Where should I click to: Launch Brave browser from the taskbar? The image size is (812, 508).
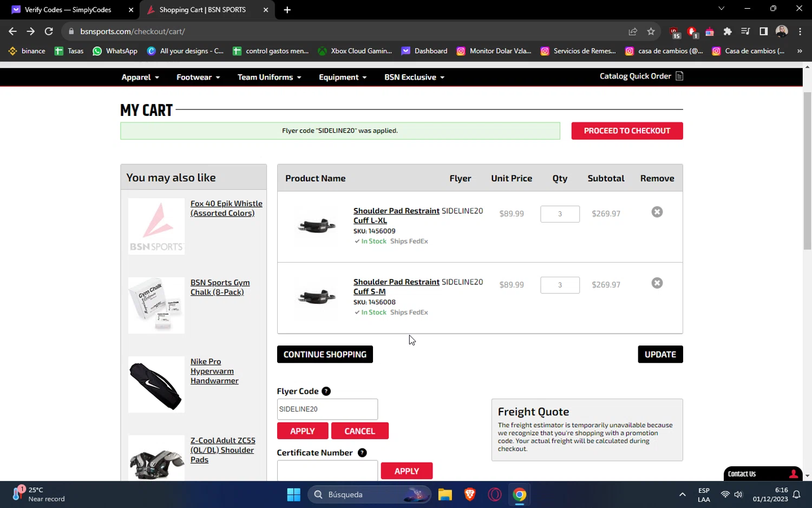pos(470,494)
